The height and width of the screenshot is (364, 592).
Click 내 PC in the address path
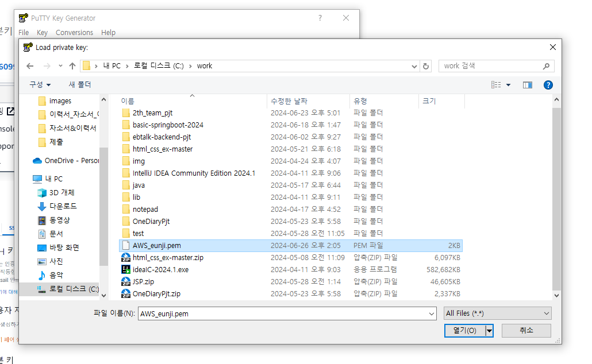click(x=112, y=66)
